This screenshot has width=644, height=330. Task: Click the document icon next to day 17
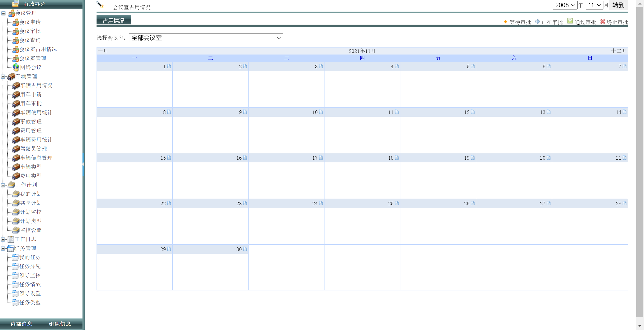tap(321, 158)
